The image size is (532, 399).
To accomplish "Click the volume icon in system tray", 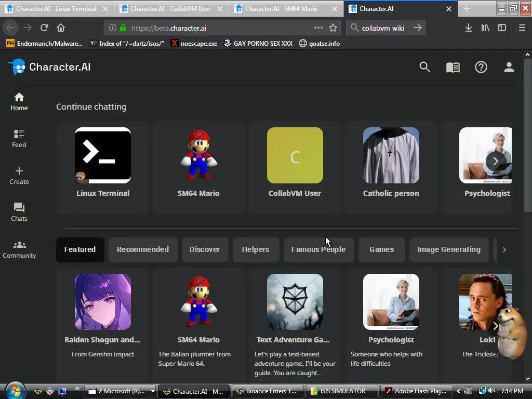I will pos(491,391).
